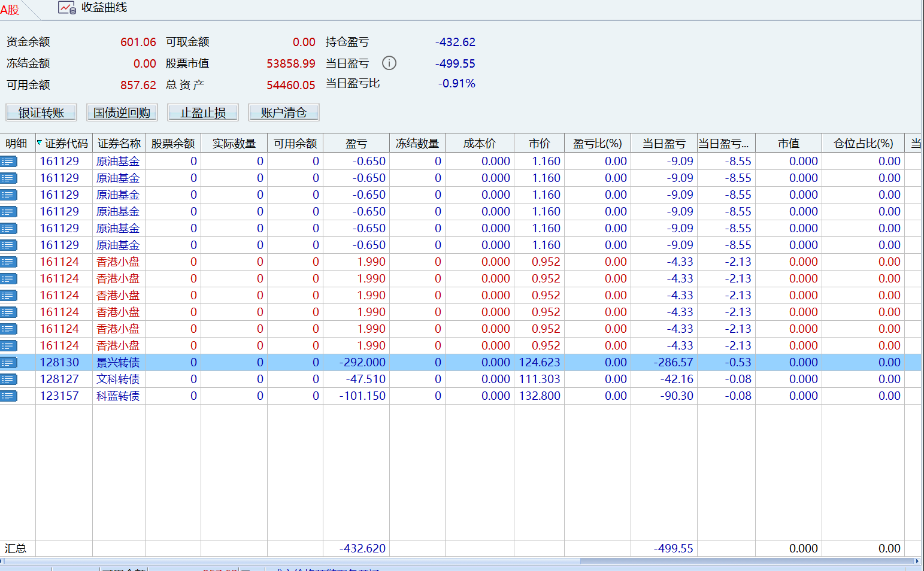The height and width of the screenshot is (571, 924).
Task: Open detail icon for 科蓝转债 row
Action: click(9, 396)
